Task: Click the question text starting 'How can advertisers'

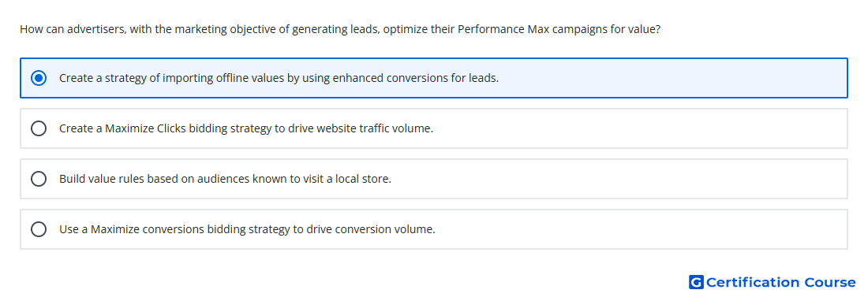Action: 340,29
